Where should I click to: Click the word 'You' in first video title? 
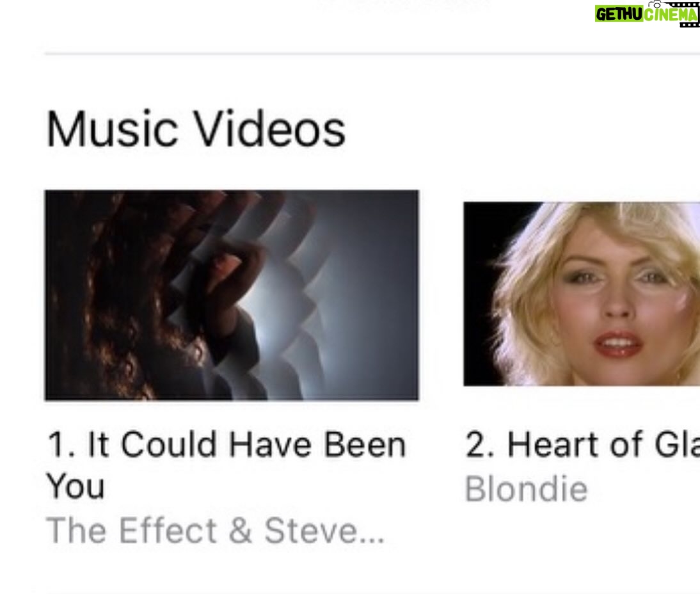[x=76, y=486]
